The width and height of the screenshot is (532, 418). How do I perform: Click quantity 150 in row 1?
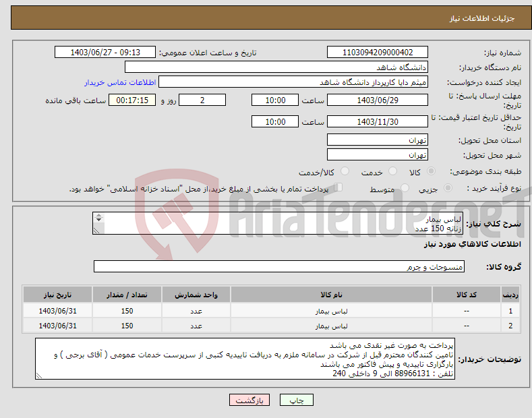click(127, 311)
